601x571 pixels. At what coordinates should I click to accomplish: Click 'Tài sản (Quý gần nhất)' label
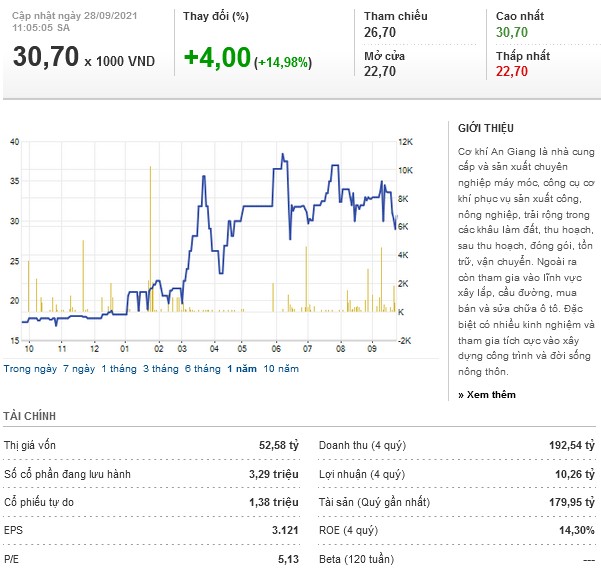pyautogui.click(x=374, y=502)
